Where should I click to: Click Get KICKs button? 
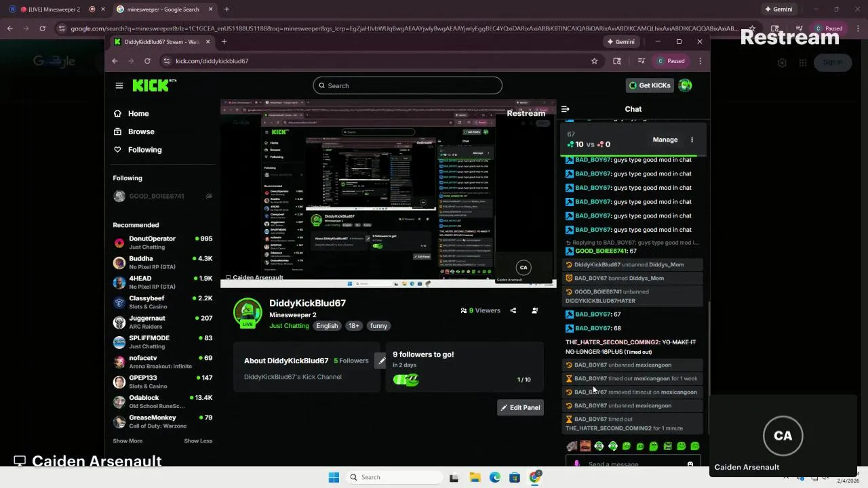click(x=650, y=85)
